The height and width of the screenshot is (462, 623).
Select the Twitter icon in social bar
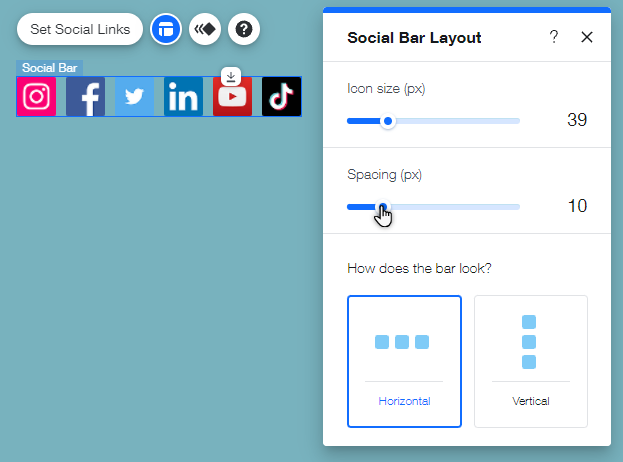[x=134, y=97]
